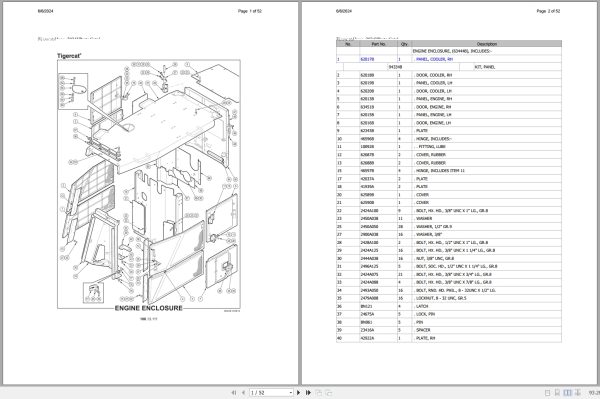Viewport: 600px width, 399px height.
Task: Click the Page 2 of 52 header text
Action: [x=548, y=11]
